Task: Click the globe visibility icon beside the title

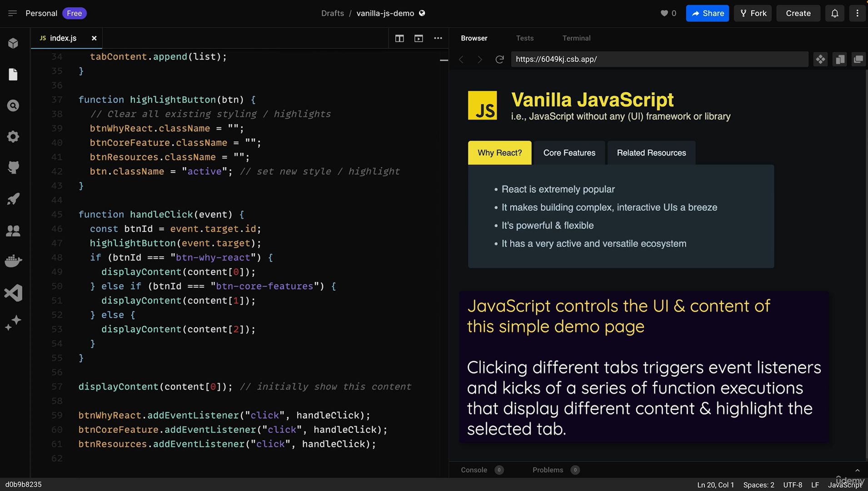Action: 422,13
